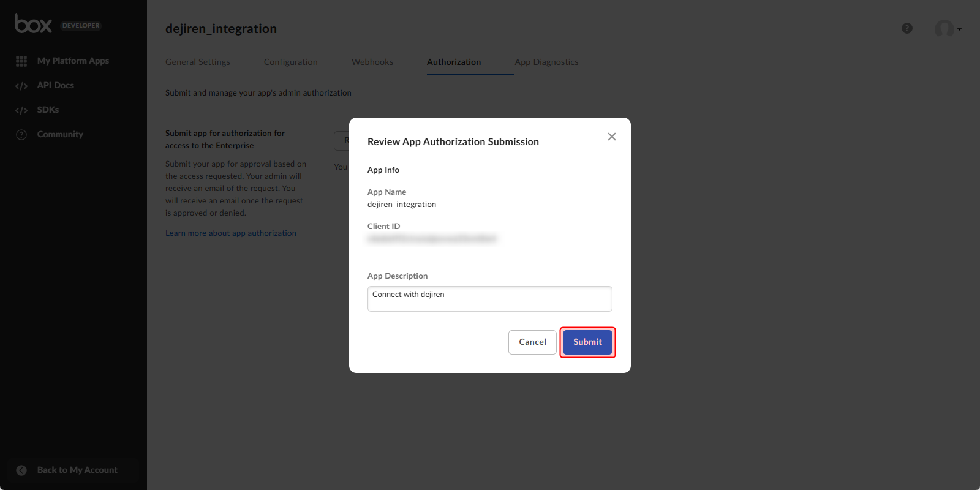This screenshot has height=490, width=980.
Task: Cancel the authorization submission
Action: point(532,342)
